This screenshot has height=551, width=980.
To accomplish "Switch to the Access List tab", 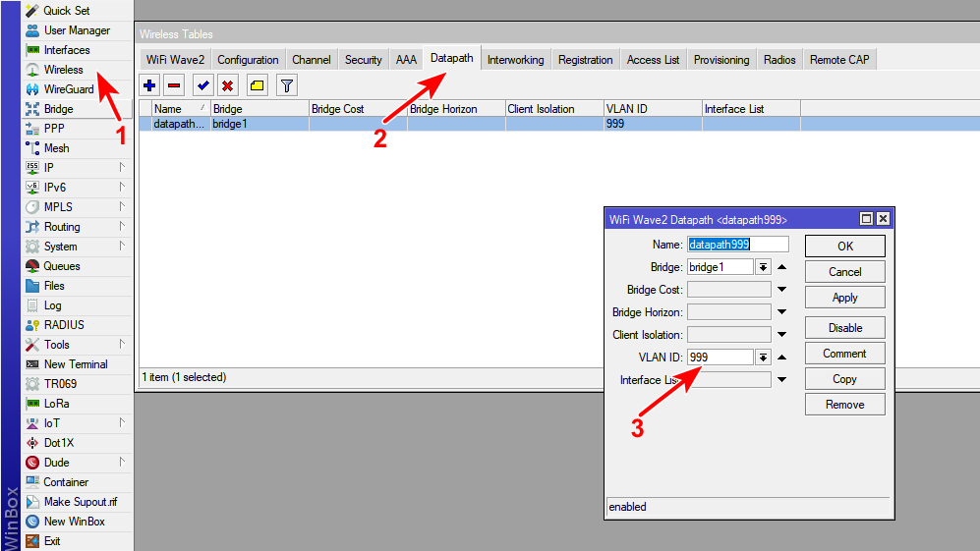I will (653, 60).
